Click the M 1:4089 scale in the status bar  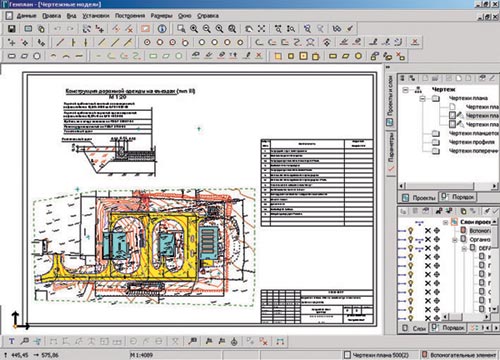(x=142, y=355)
